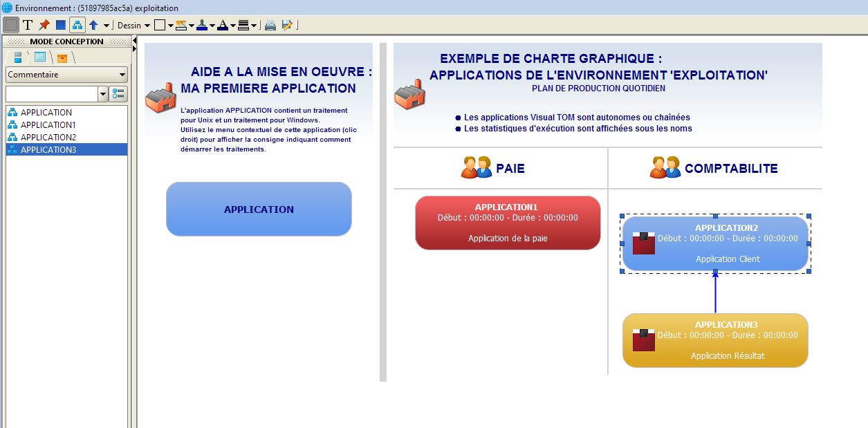Image resolution: width=868 pixels, height=428 pixels.
Task: Click the red status icon in APPLICATION2
Action: [644, 243]
